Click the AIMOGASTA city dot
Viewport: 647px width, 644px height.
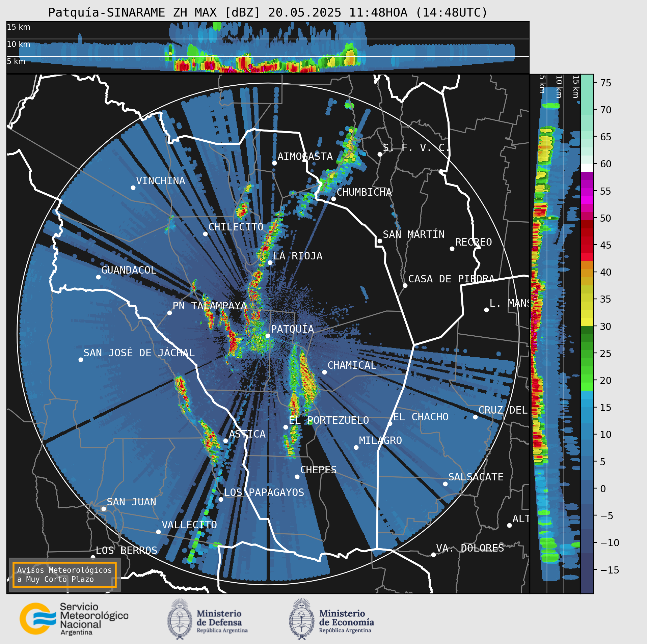click(x=274, y=163)
